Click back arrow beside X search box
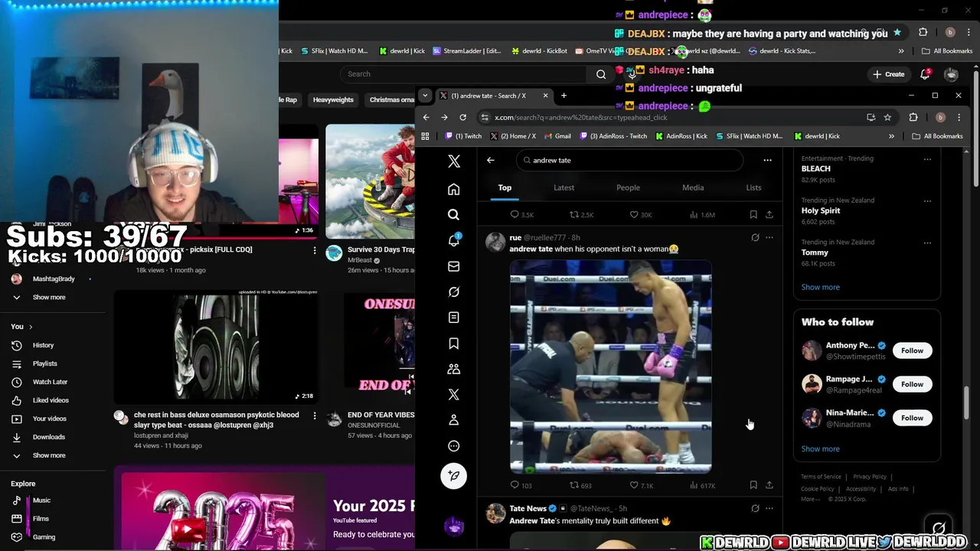 pyautogui.click(x=491, y=160)
